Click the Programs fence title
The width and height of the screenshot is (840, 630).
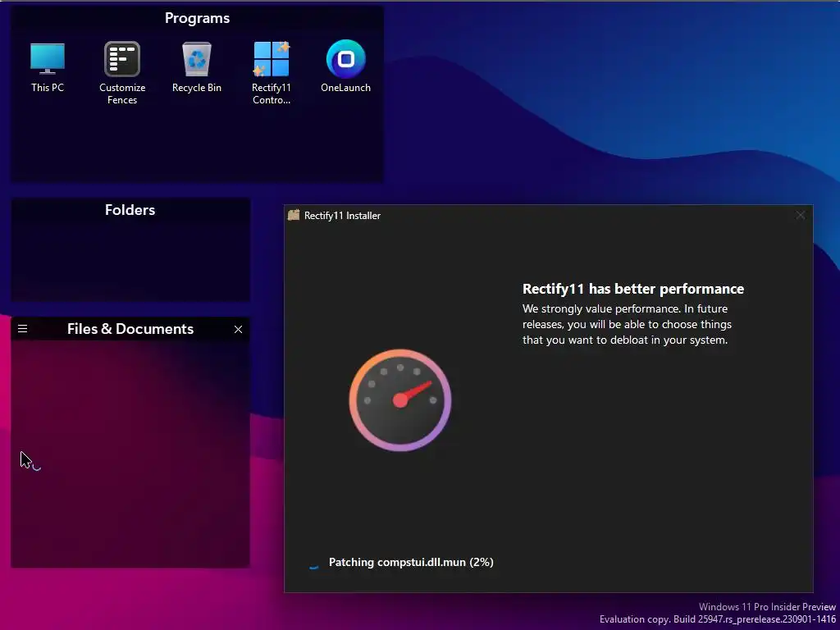[x=197, y=18]
